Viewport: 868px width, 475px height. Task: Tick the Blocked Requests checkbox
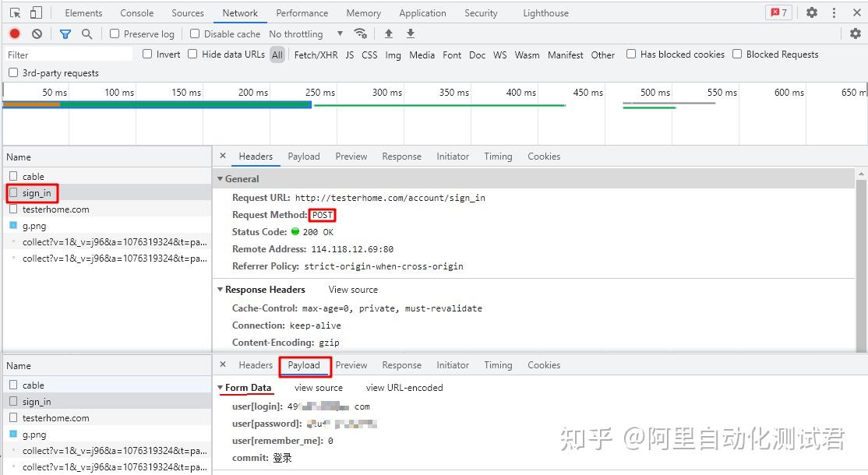pos(737,54)
